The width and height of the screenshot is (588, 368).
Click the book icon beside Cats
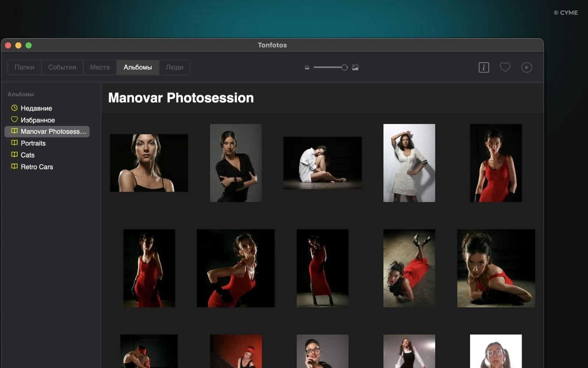coord(14,155)
